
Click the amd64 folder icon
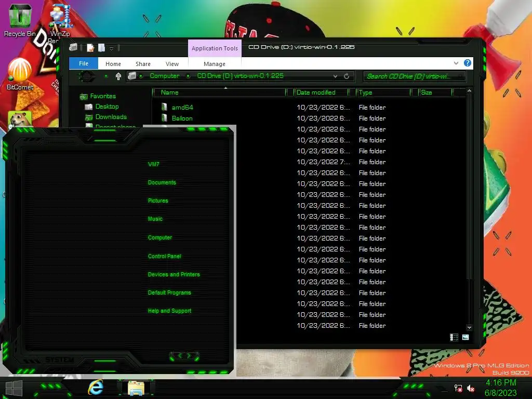pyautogui.click(x=164, y=107)
